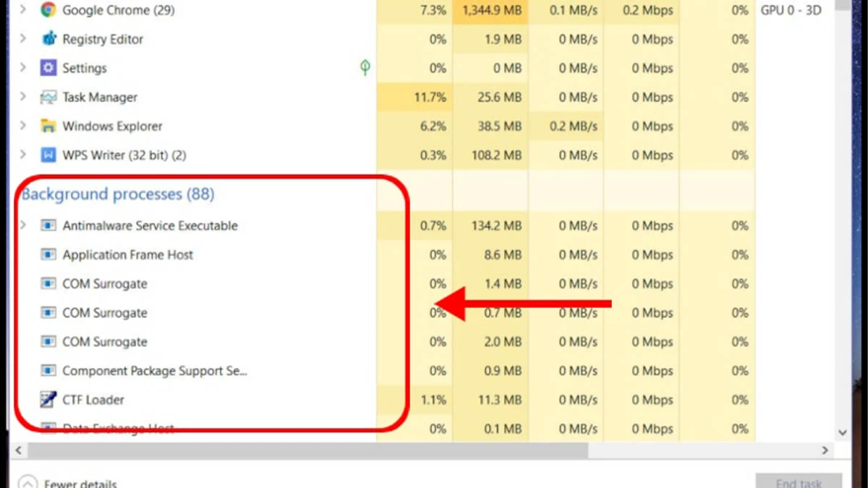Image resolution: width=868 pixels, height=488 pixels.
Task: Click the vertical scrollbar down arrow
Action: click(842, 432)
